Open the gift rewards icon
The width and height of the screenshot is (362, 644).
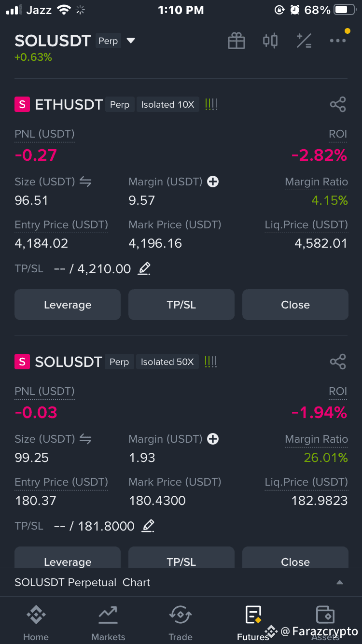point(237,41)
